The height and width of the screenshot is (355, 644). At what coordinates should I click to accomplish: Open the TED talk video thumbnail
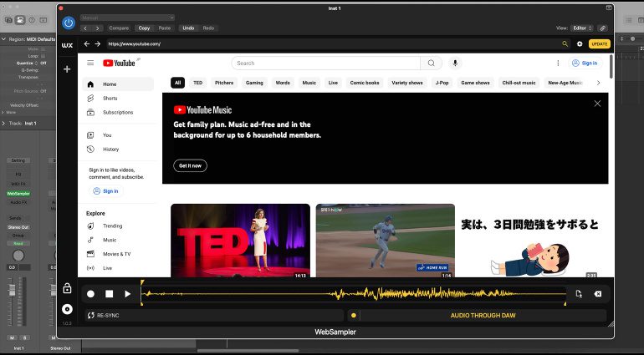(240, 241)
